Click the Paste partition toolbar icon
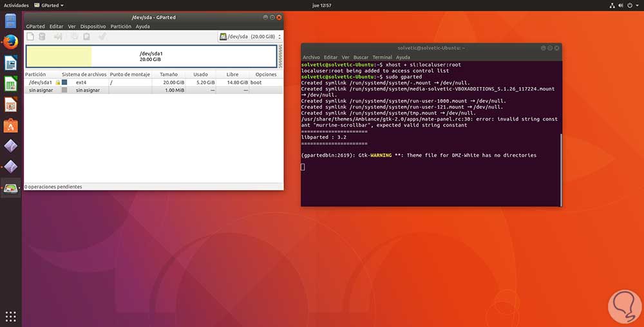Screen dimensions: 644x327 (x=86, y=37)
